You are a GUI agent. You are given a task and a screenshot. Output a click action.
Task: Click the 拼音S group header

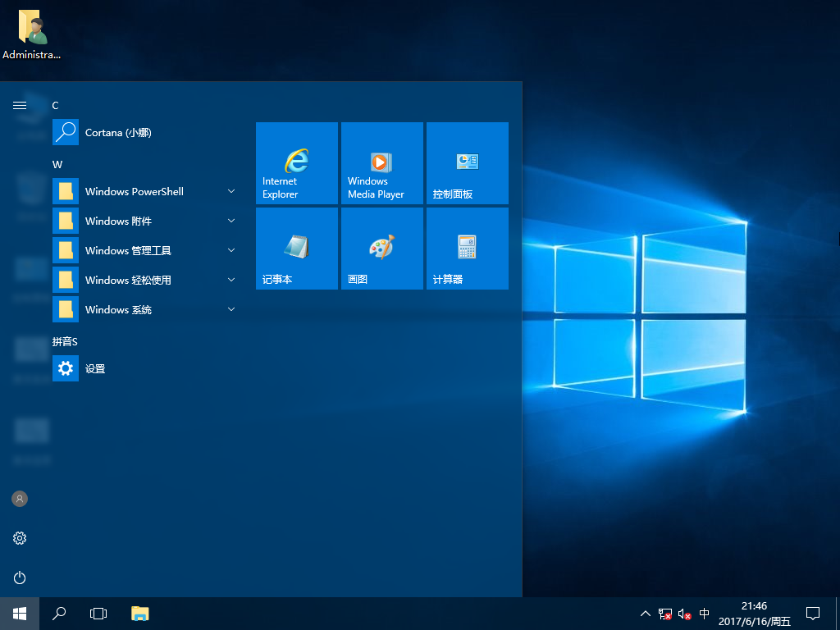coord(65,342)
